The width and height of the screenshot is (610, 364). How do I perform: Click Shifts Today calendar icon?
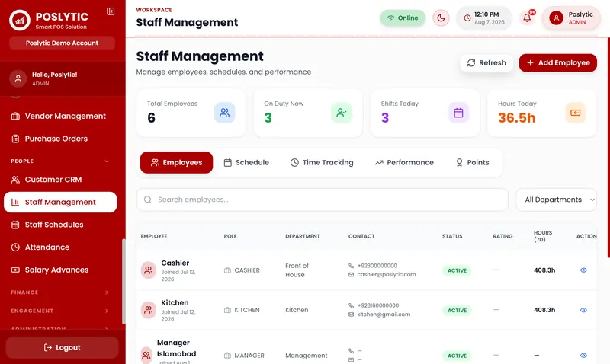tap(459, 113)
